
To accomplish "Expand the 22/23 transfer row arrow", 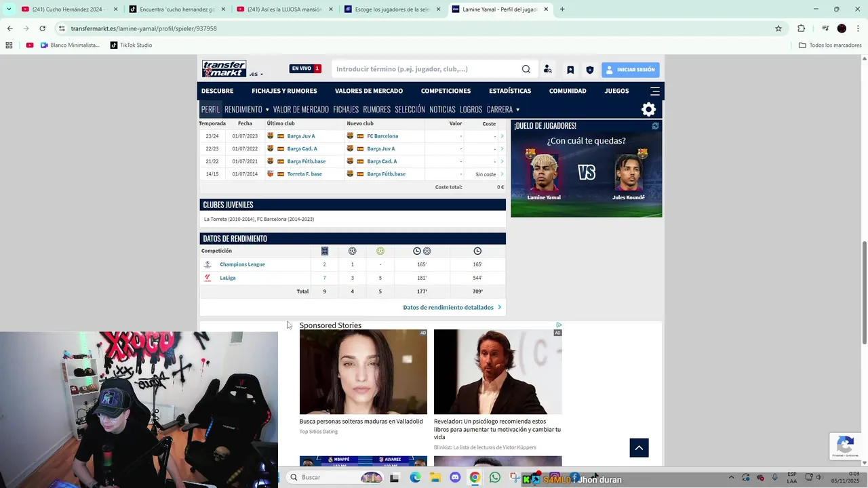I will 502,148.
